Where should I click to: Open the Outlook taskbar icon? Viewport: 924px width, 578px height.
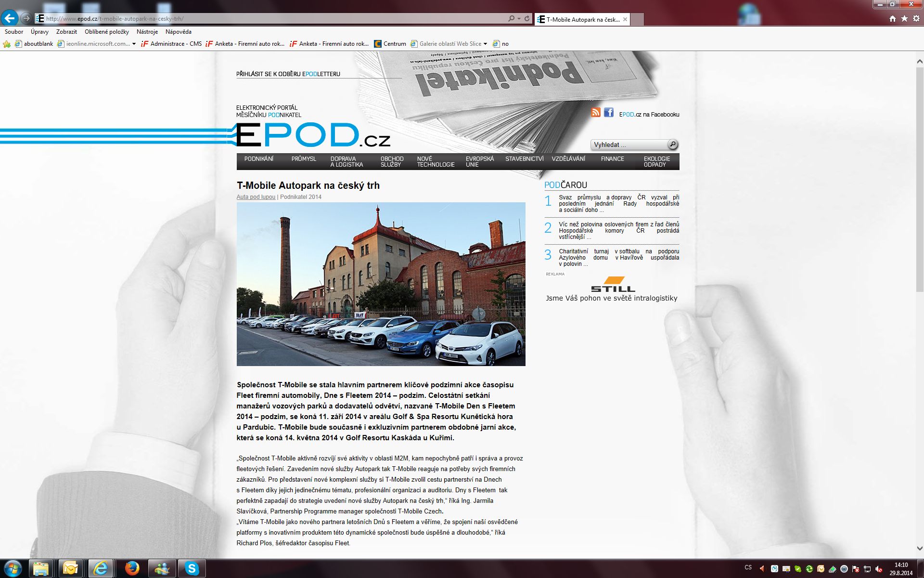[x=70, y=569]
